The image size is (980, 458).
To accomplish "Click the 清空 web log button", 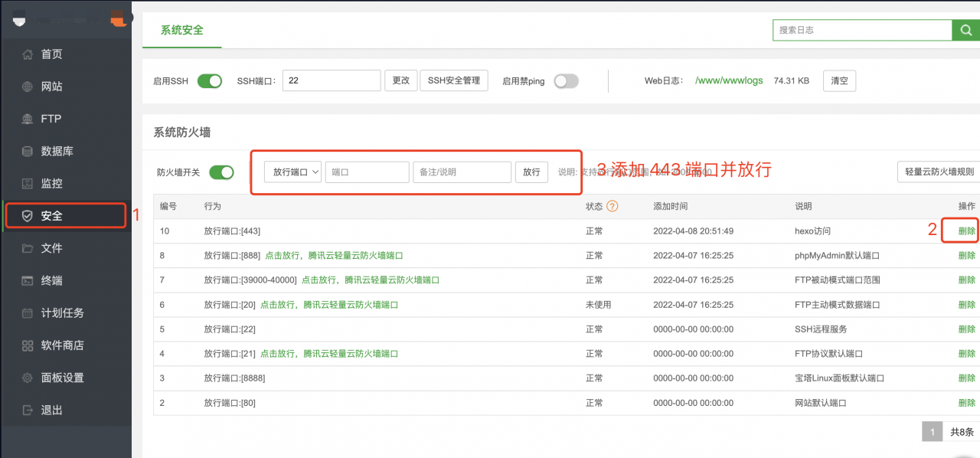I will click(x=839, y=80).
